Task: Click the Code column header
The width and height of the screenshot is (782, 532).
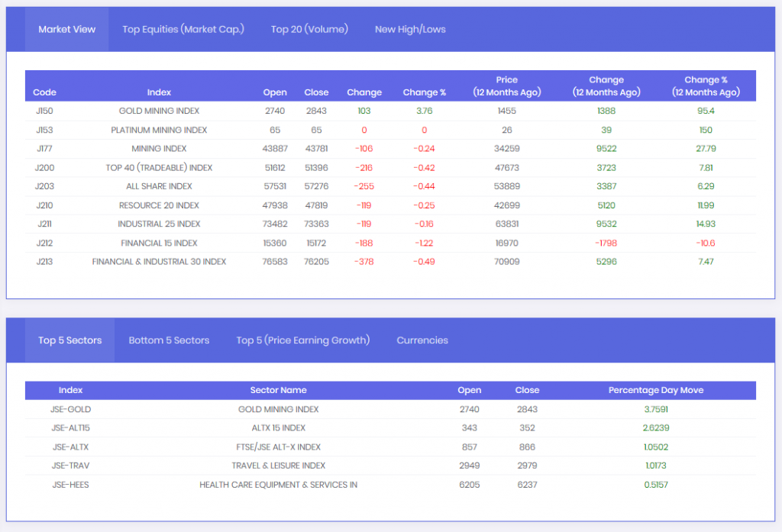Action: click(x=45, y=92)
